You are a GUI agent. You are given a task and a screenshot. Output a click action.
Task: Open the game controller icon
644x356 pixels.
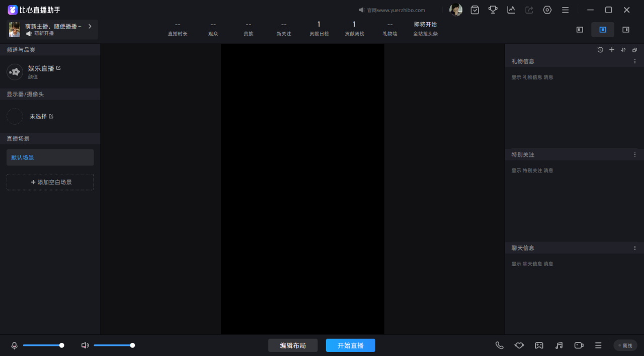(x=539, y=345)
